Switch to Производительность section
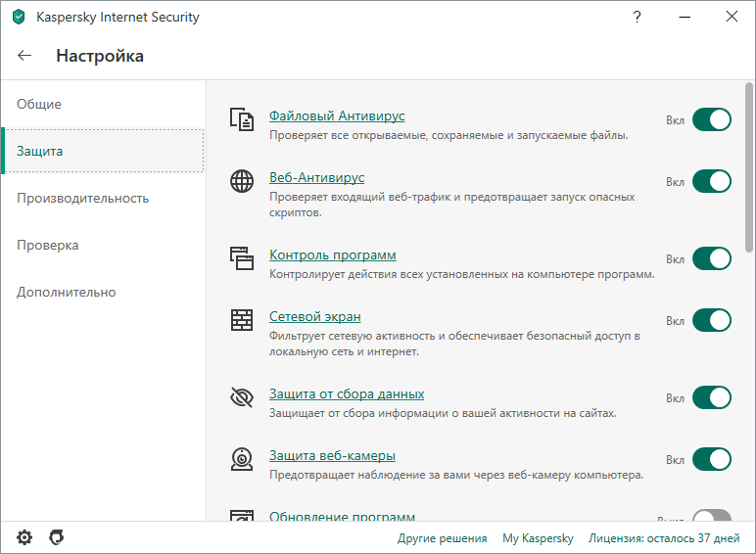The image size is (756, 554). click(103, 198)
